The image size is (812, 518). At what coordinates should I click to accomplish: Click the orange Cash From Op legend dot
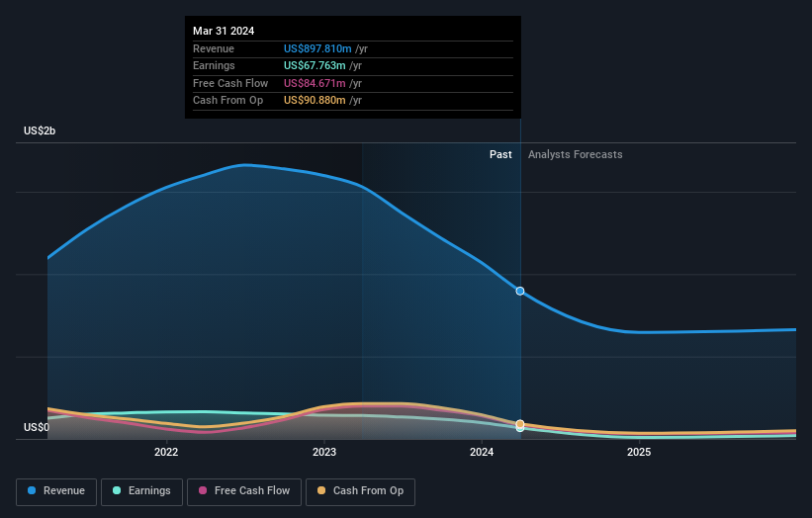click(321, 490)
